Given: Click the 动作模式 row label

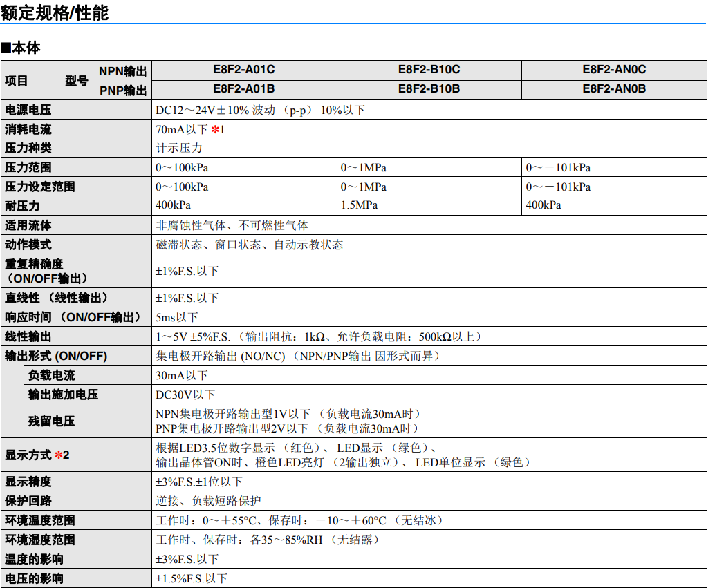Looking at the screenshot, I should [x=28, y=245].
